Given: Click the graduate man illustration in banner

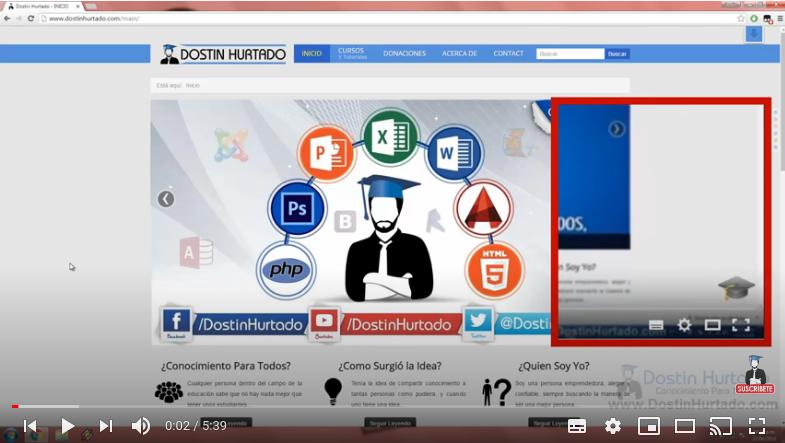Looking at the screenshot, I should (x=388, y=239).
